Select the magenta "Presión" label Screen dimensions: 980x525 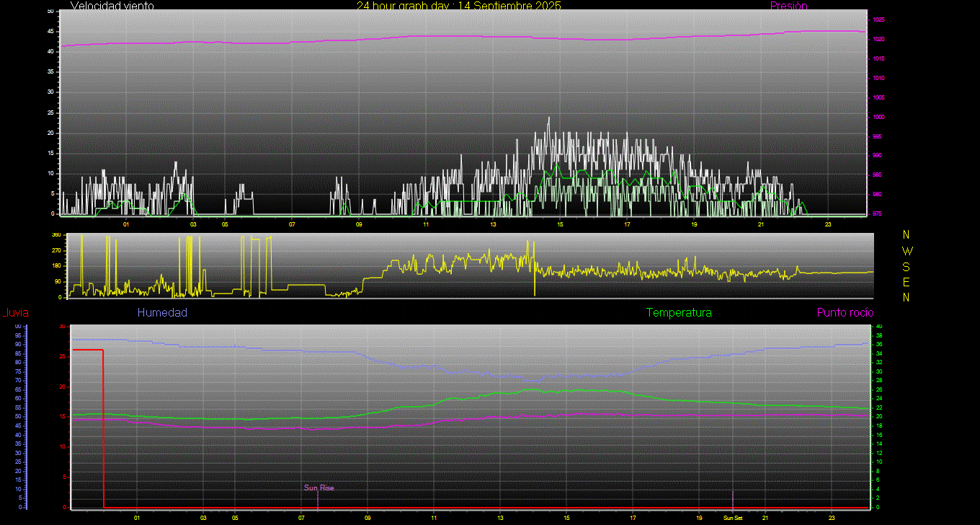coord(788,6)
